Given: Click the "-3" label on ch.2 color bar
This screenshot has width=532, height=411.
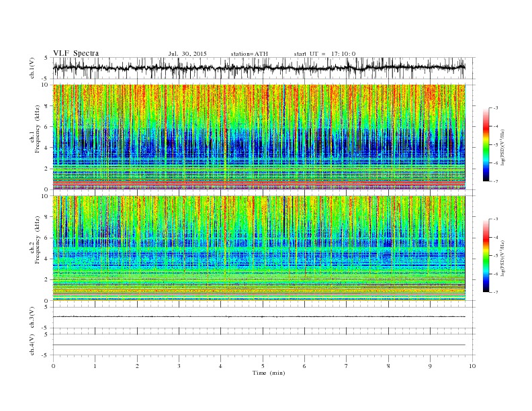Looking at the screenshot, I should [x=496, y=219].
